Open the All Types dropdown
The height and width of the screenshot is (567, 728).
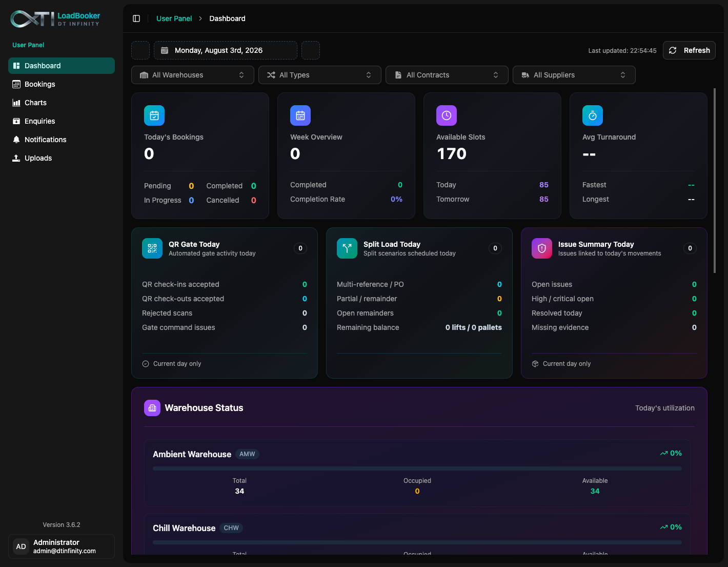[320, 75]
